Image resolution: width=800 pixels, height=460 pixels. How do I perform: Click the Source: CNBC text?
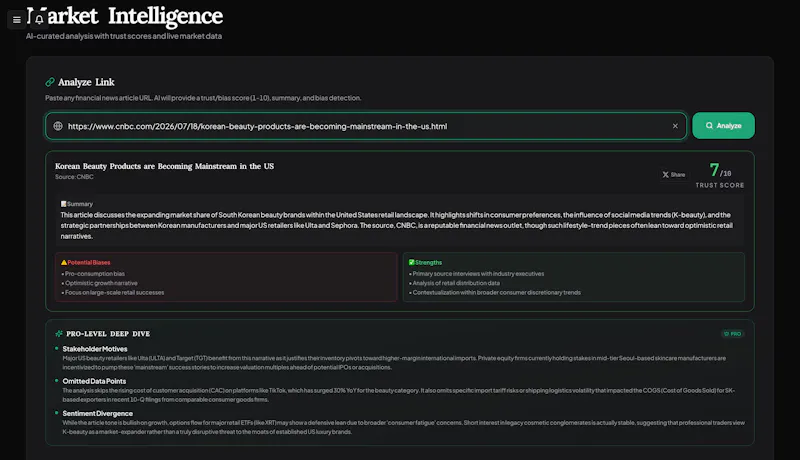click(74, 177)
